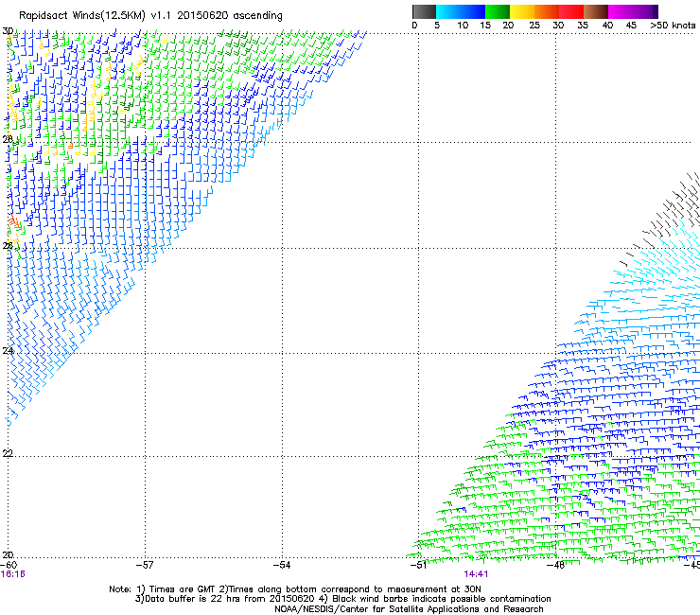This screenshot has height=615, width=700.
Task: Click the yellow 20-25 knots color band
Action: coord(522,11)
